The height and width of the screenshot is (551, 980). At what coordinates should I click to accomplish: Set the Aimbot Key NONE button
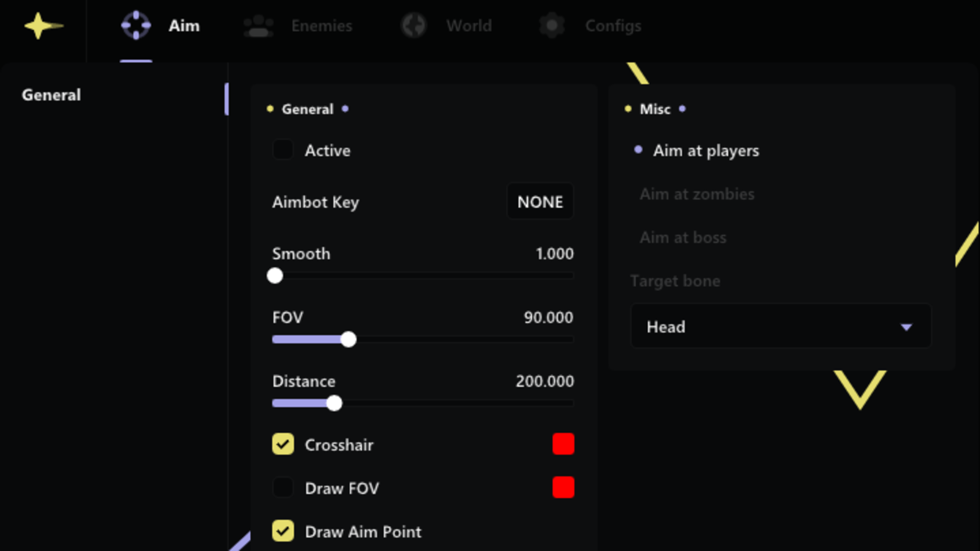(x=540, y=202)
